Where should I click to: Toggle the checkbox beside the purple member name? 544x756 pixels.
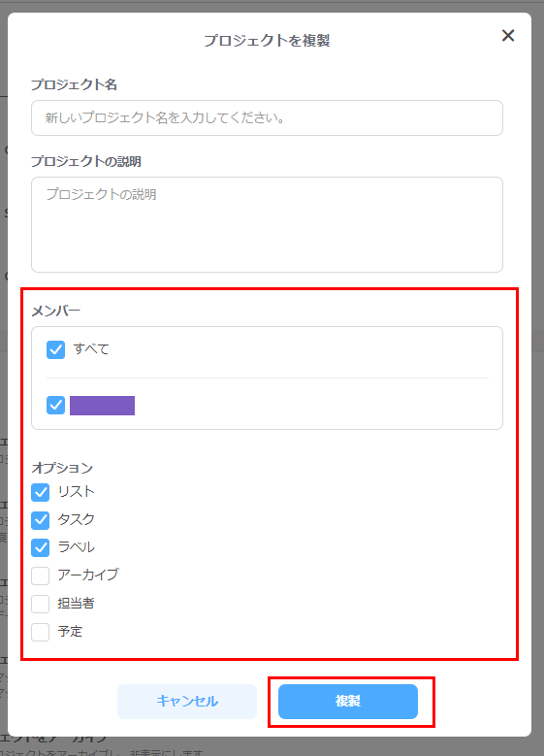click(x=56, y=406)
